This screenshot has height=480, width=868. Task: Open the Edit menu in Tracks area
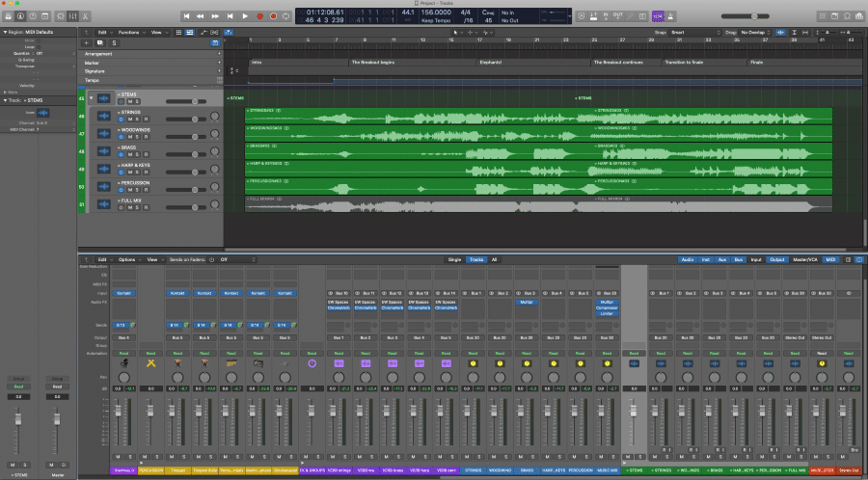click(104, 32)
